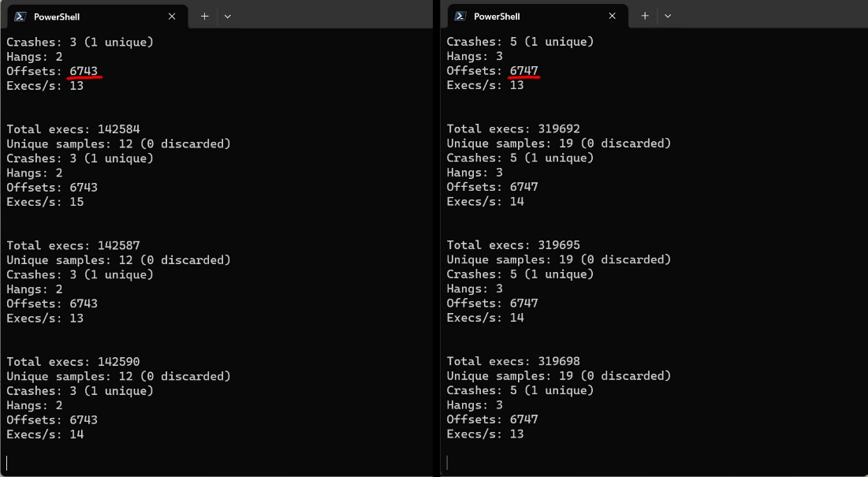
Task: Click the PowerShell icon in the left window tab
Action: point(20,17)
